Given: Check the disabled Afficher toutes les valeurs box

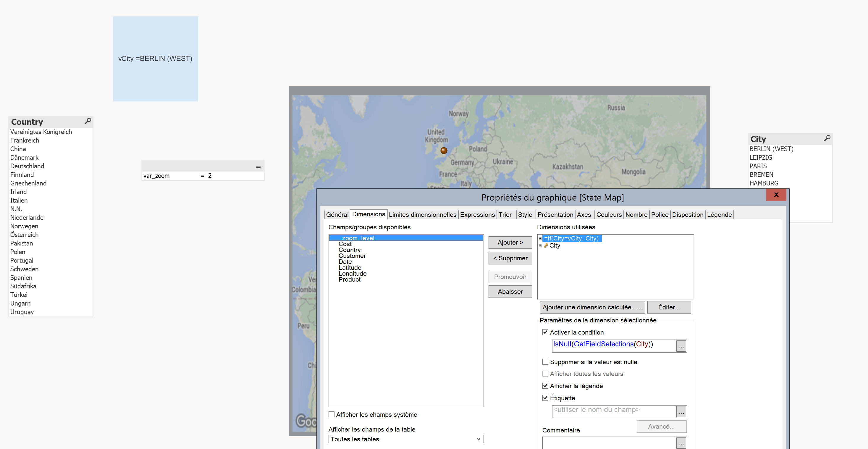Looking at the screenshot, I should pos(545,374).
